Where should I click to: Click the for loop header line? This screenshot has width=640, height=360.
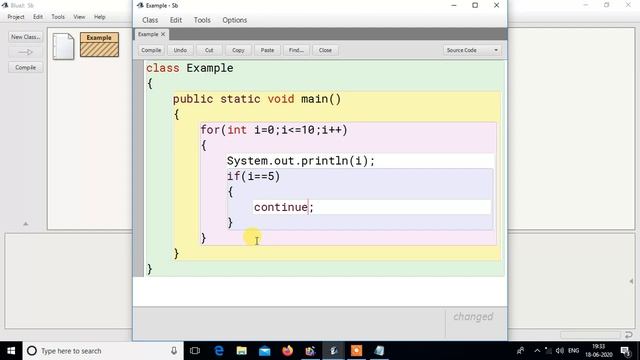(x=274, y=130)
